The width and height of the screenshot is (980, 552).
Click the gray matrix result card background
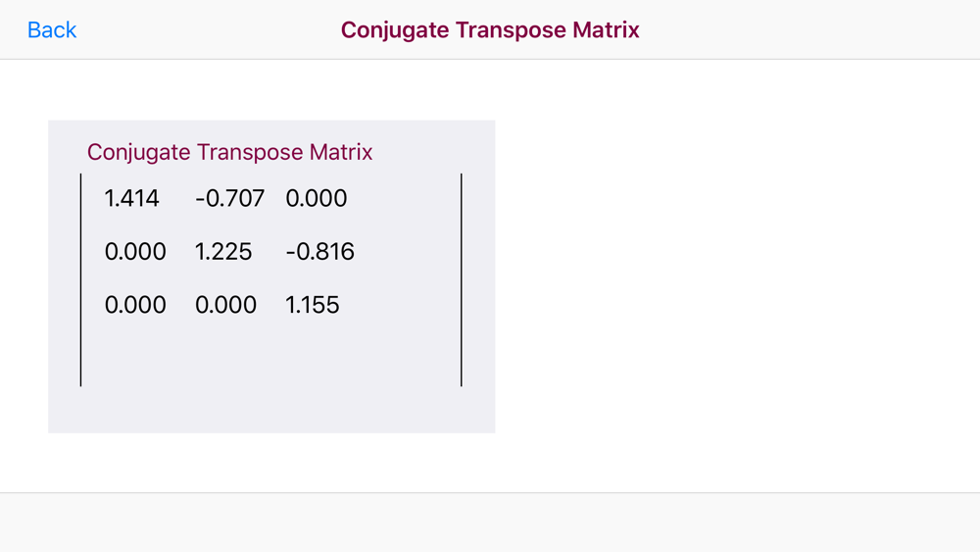pyautogui.click(x=271, y=410)
